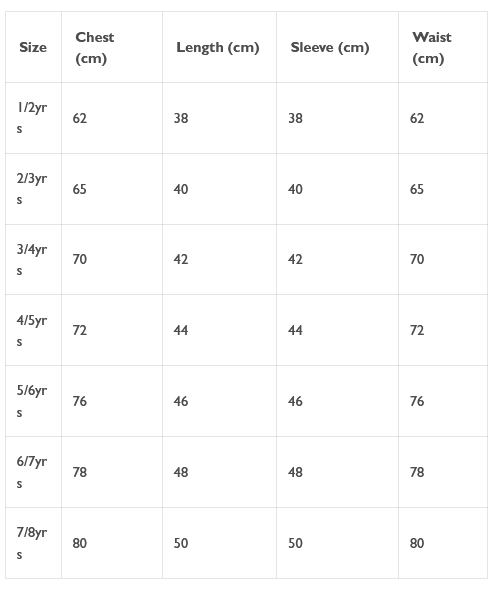The height and width of the screenshot is (589, 503).
Task: Click chest value 62 for 1/2yrs
Action: pyautogui.click(x=80, y=118)
